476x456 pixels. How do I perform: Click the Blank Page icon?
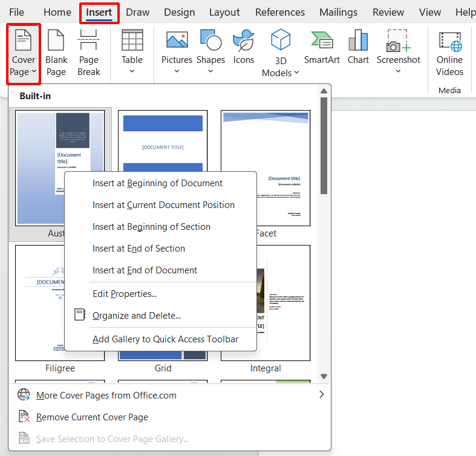56,41
